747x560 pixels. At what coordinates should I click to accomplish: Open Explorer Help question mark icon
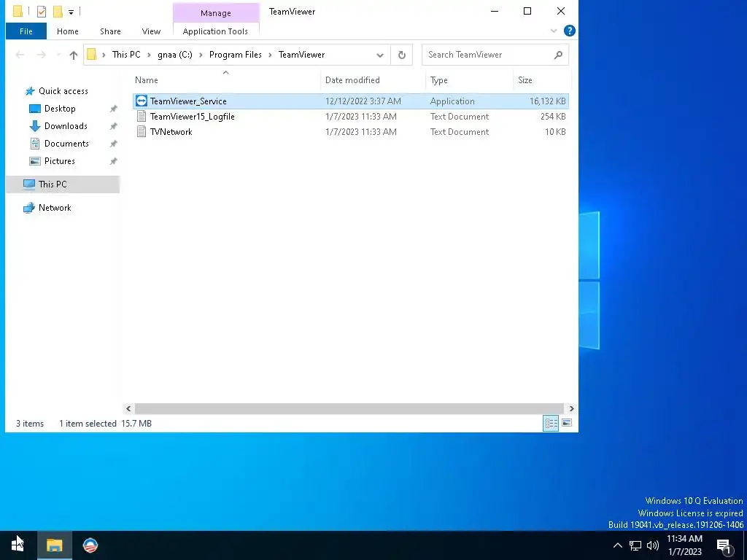569,31
